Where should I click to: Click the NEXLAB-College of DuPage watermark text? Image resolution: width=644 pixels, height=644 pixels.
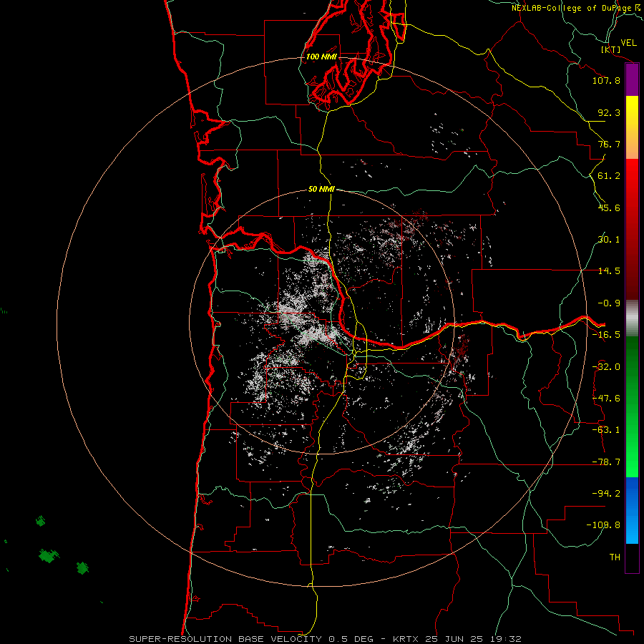click(x=575, y=8)
